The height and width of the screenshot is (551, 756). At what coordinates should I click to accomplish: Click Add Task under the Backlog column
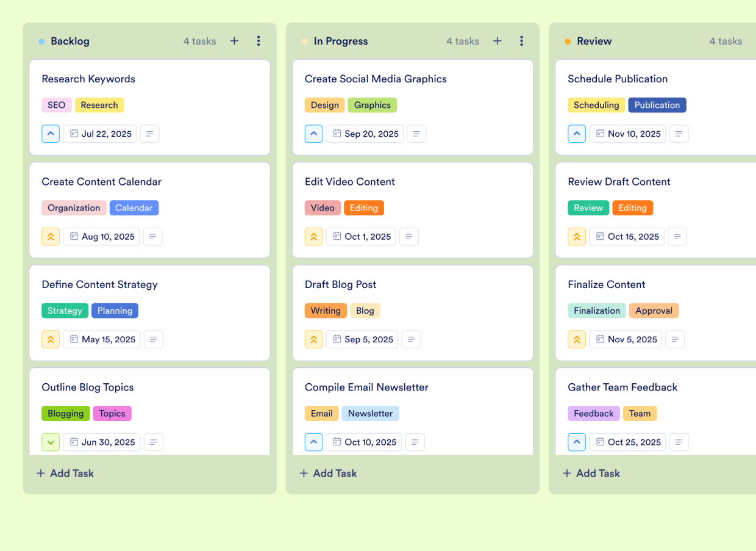point(65,473)
